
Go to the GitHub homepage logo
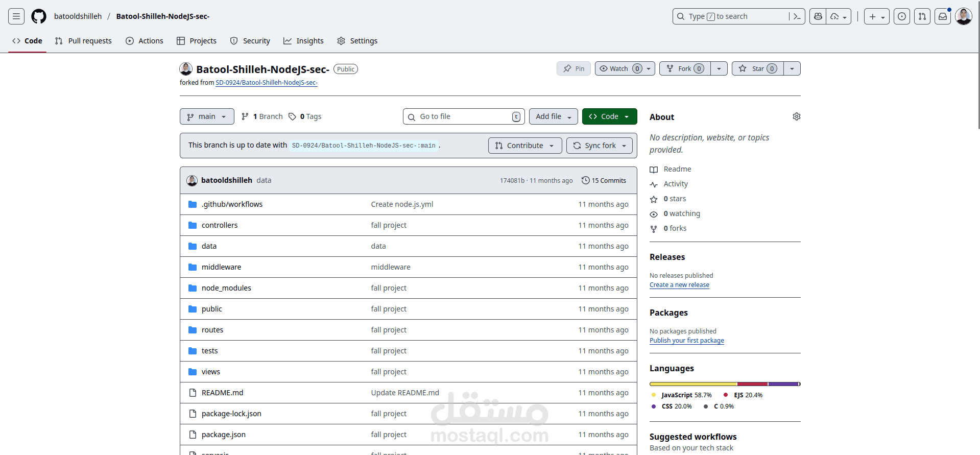point(39,16)
